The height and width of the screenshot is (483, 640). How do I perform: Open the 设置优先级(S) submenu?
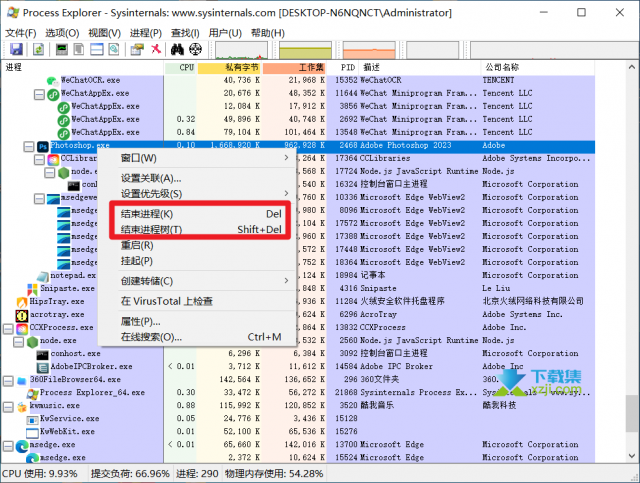(x=196, y=194)
